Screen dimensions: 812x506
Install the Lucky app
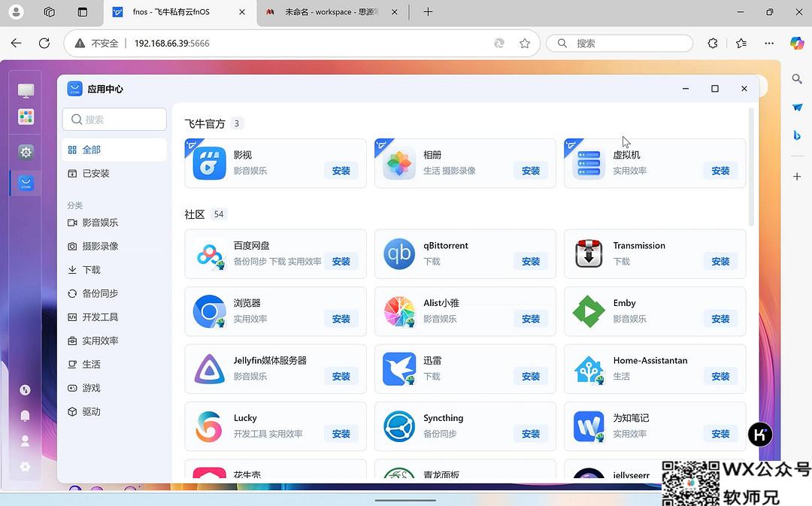pos(341,434)
